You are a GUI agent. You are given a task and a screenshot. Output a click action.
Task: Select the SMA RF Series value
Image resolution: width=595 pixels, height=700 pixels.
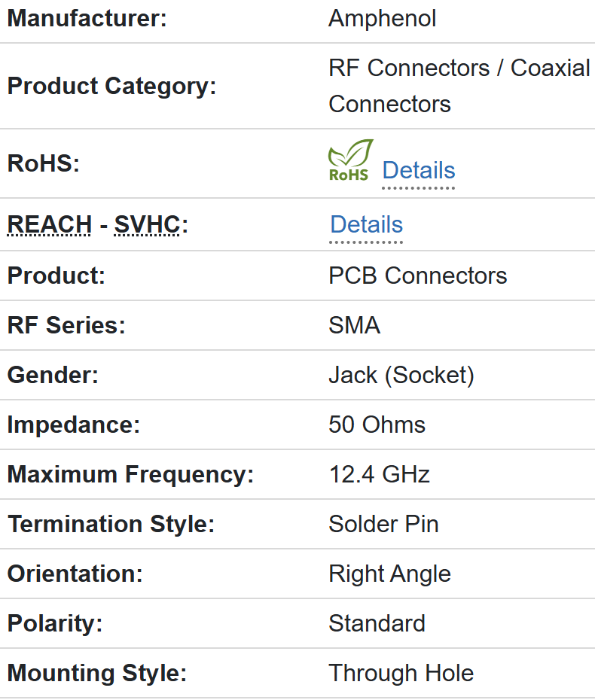tap(354, 325)
